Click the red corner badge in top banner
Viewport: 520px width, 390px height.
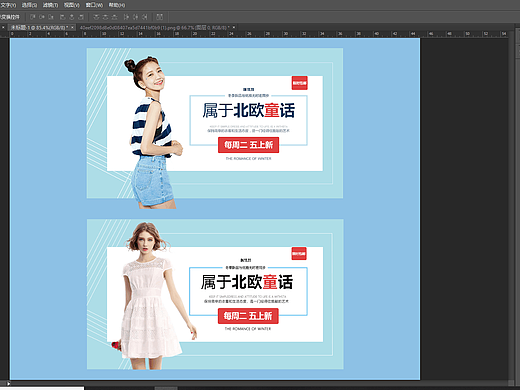299,83
